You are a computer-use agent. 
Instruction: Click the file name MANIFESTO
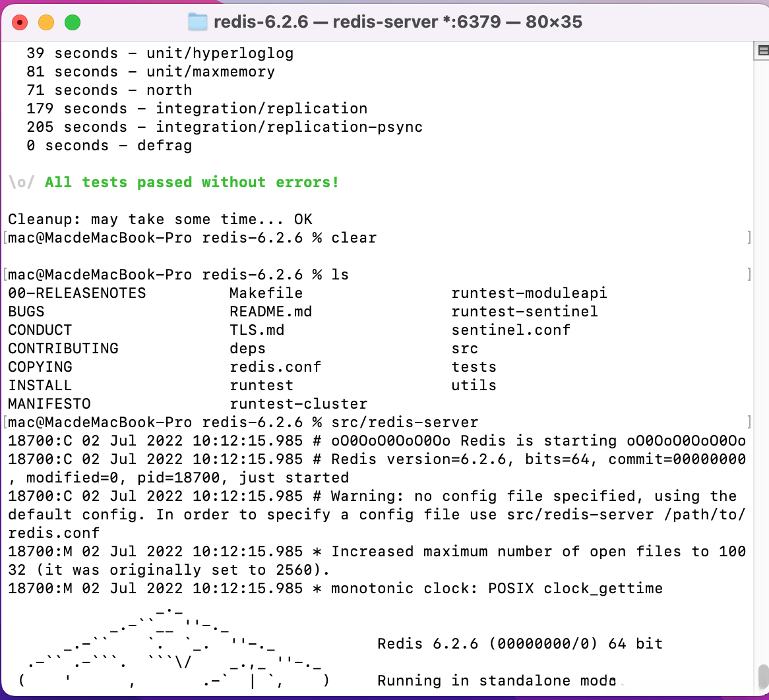(49, 404)
